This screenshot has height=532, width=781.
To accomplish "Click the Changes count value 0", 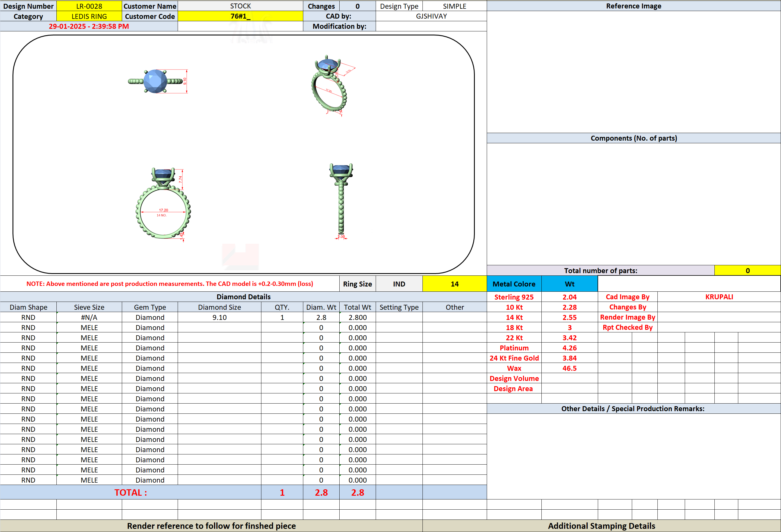I will [358, 6].
